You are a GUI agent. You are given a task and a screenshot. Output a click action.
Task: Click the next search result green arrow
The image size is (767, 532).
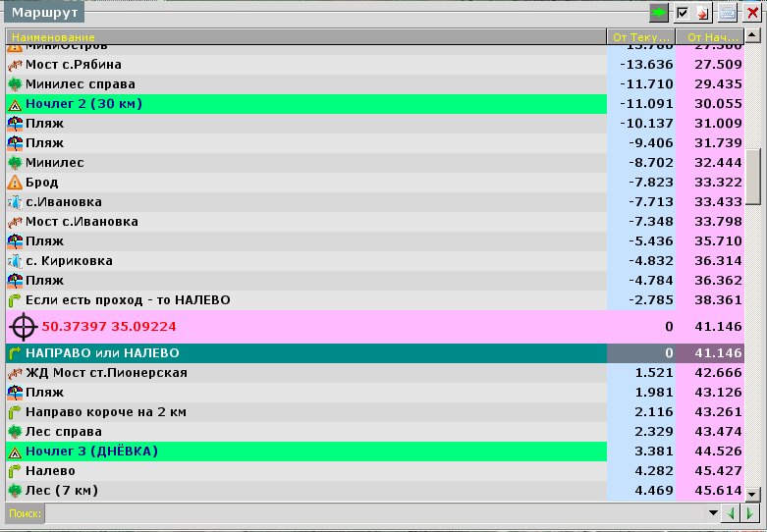(750, 513)
